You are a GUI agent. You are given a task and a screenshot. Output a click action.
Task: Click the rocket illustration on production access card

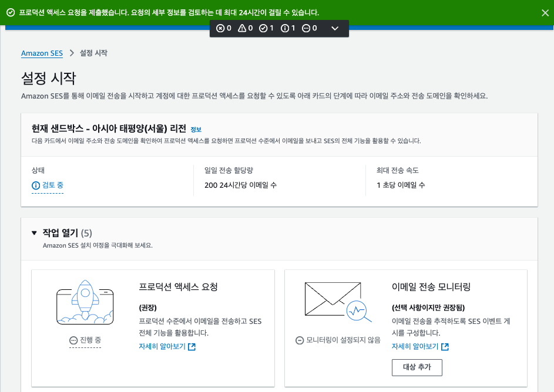[85, 302]
